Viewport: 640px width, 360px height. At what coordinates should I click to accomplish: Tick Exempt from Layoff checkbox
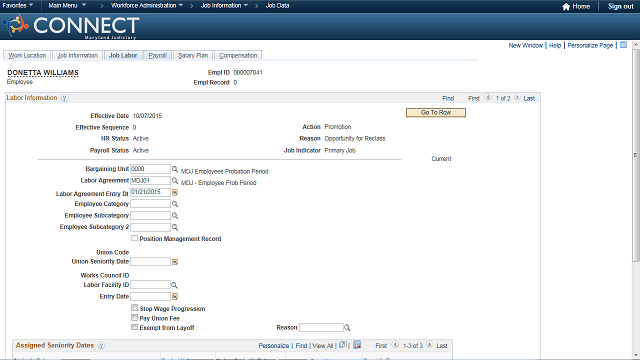pyautogui.click(x=134, y=327)
